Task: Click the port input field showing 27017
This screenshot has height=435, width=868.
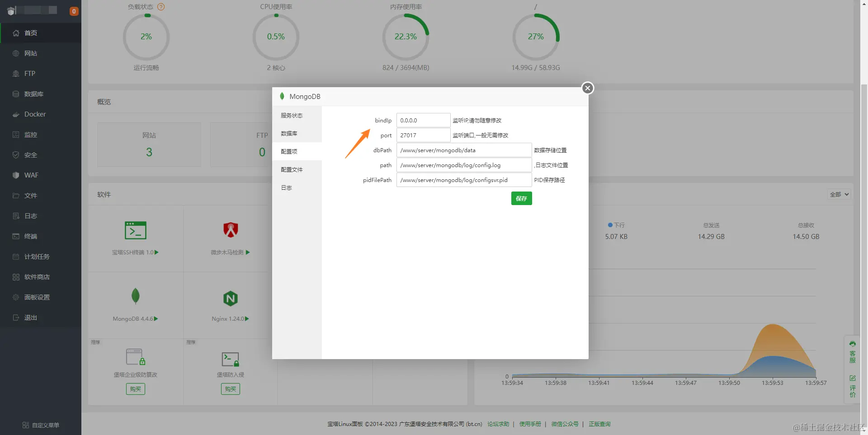Action: 423,135
